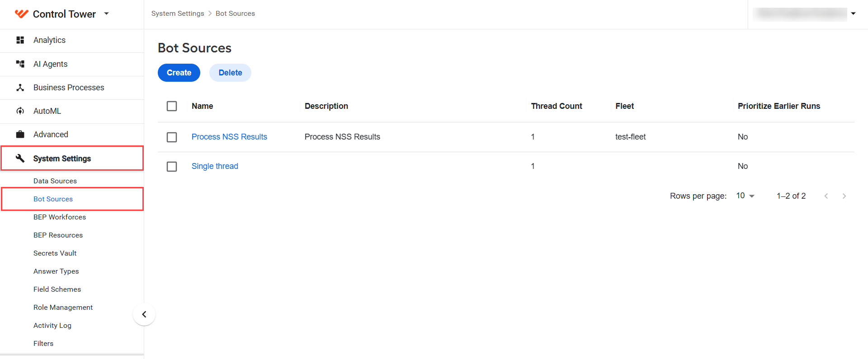Open the Single thread bot source link

coord(215,166)
